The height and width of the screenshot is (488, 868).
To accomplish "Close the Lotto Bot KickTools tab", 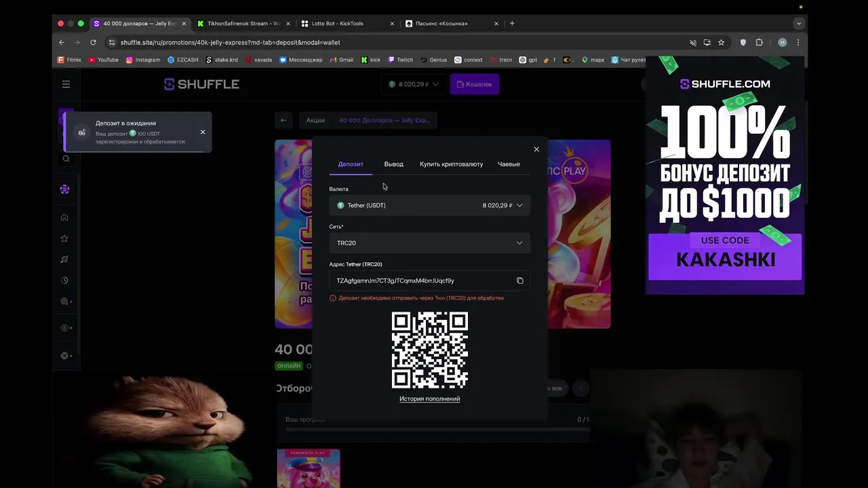I will (392, 23).
